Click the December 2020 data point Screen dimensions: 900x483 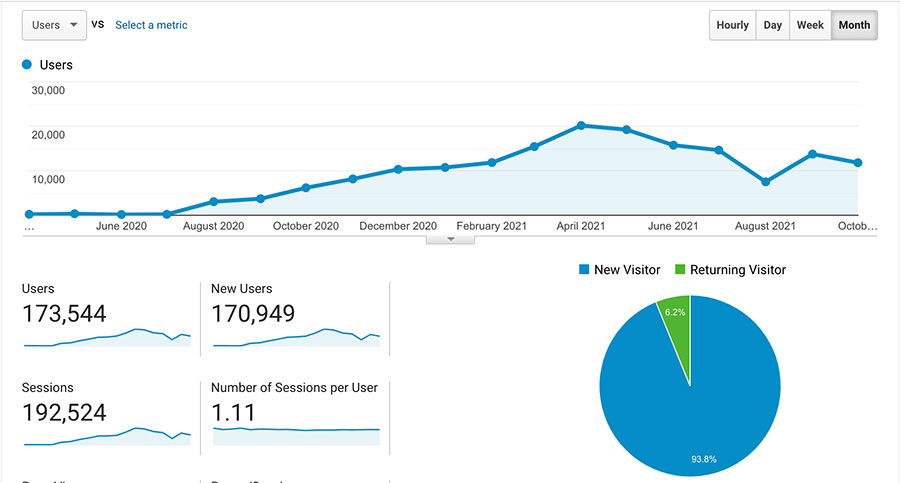tap(398, 169)
